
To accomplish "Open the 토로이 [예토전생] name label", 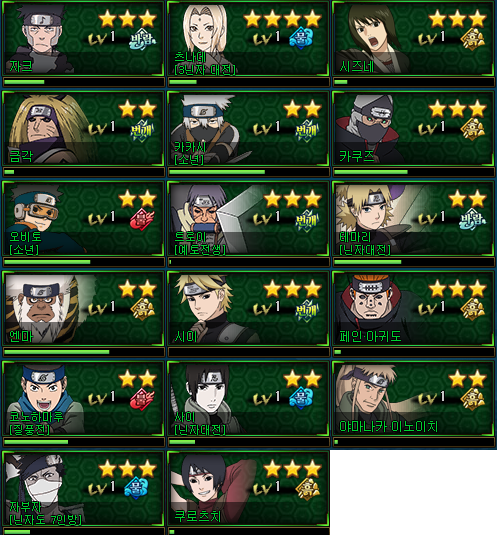I will pyautogui.click(x=200, y=243).
